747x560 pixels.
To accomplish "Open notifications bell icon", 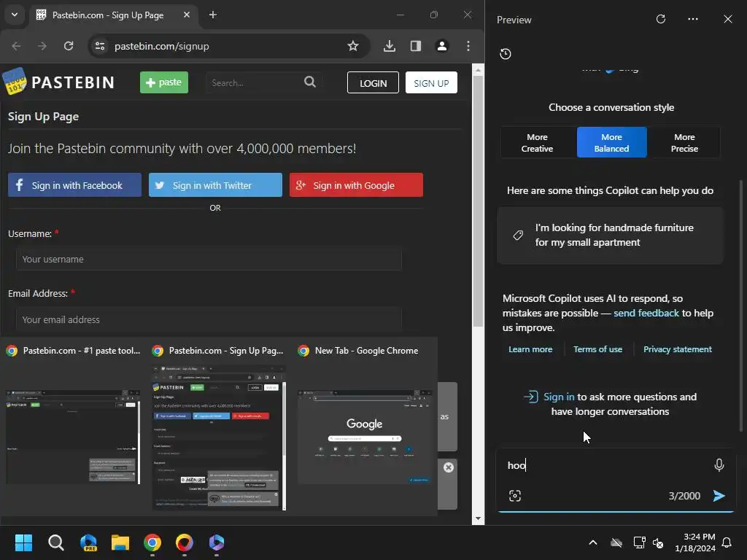I will click(727, 542).
